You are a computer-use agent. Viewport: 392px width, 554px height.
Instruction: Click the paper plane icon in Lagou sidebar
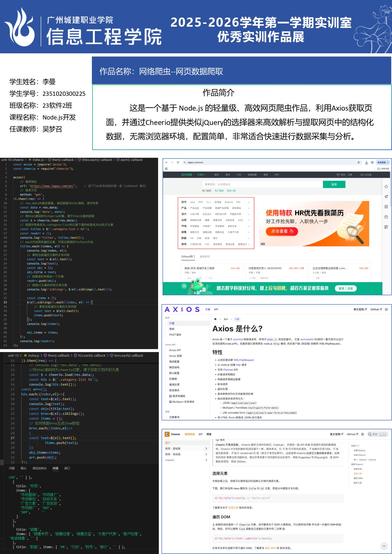point(386,197)
